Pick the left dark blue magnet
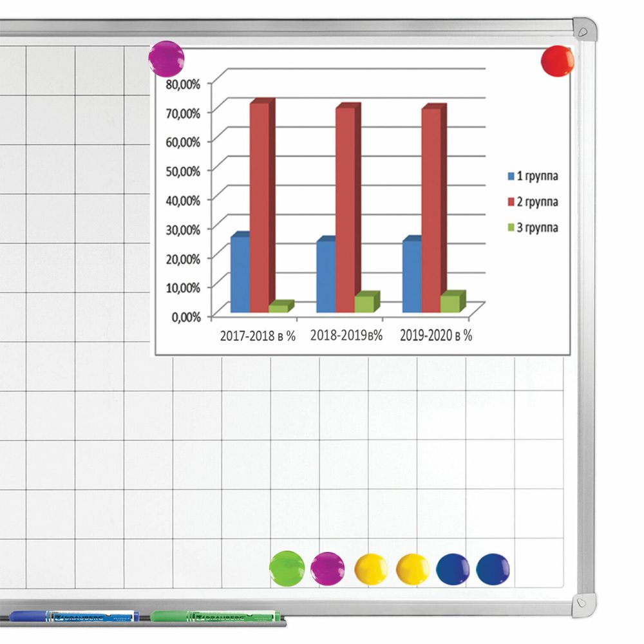Viewport: 644px width, 644px height. click(x=453, y=569)
